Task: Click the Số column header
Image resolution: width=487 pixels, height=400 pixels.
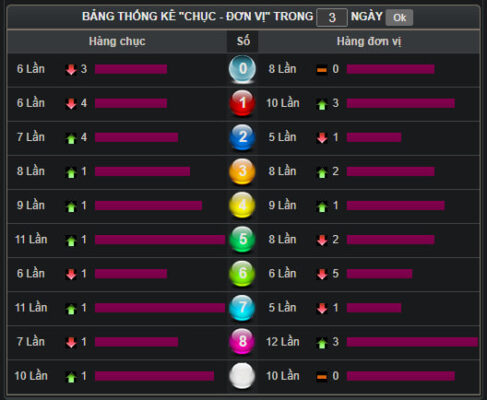Action: click(243, 41)
